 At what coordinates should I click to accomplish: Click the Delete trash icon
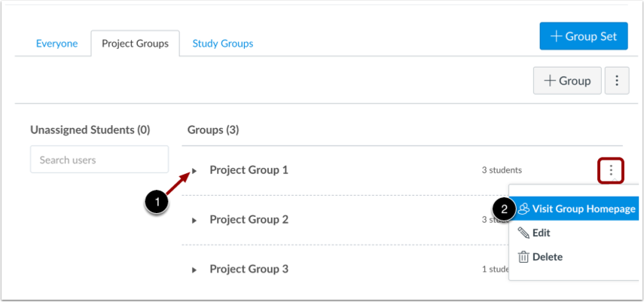point(523,257)
